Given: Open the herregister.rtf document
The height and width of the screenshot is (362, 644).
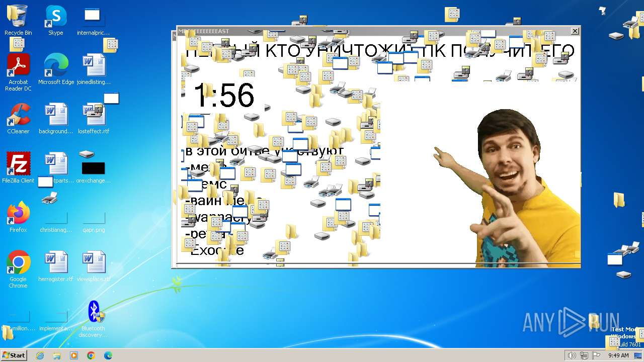Looking at the screenshot, I should click(x=56, y=266).
